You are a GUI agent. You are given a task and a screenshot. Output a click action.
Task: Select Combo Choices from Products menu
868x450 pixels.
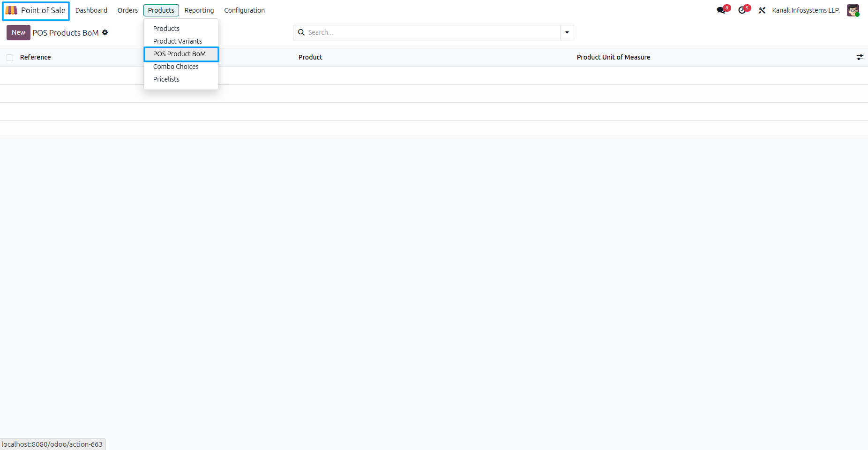(x=176, y=67)
